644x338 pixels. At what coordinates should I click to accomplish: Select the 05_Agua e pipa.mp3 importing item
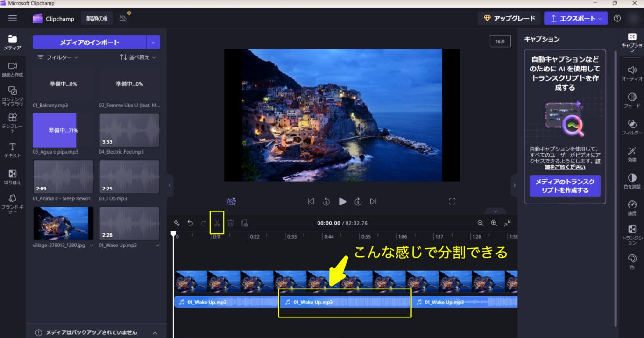[x=63, y=130]
